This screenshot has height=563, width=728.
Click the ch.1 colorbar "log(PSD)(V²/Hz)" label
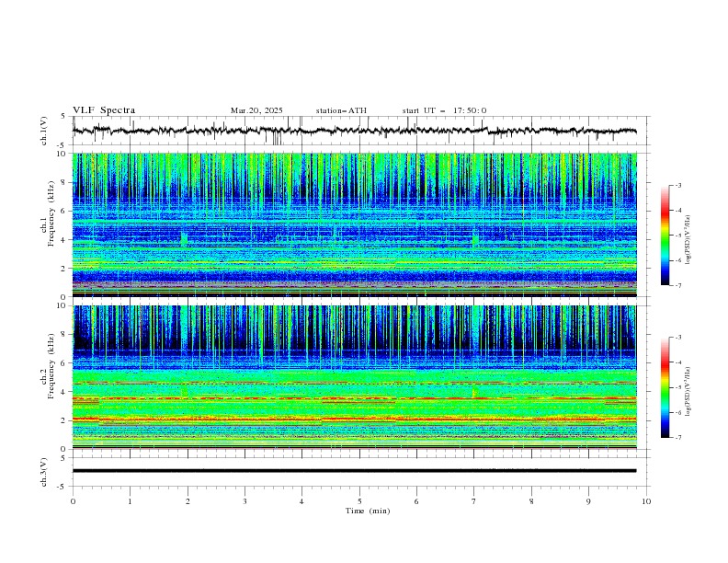688,240
